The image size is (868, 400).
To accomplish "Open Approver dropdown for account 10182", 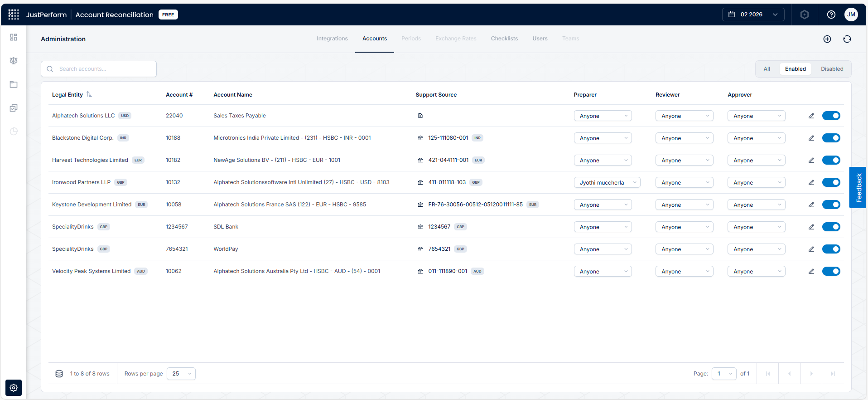I will coord(757,160).
